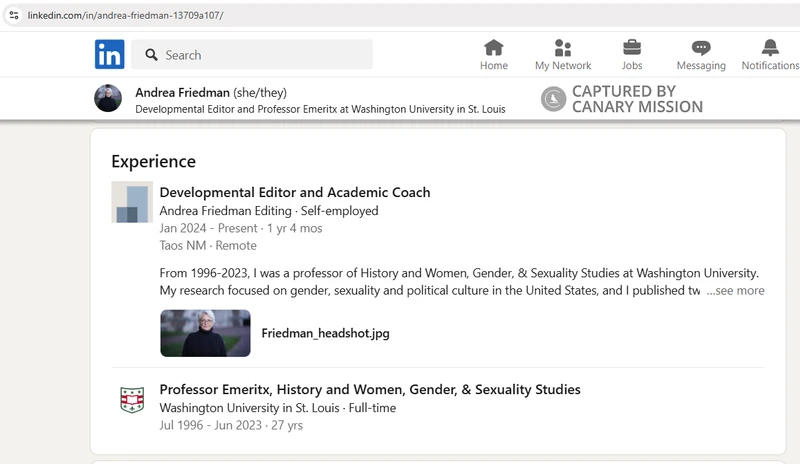Click the Friedman_headshot.jpg file name
The height and width of the screenshot is (464, 800).
click(326, 333)
